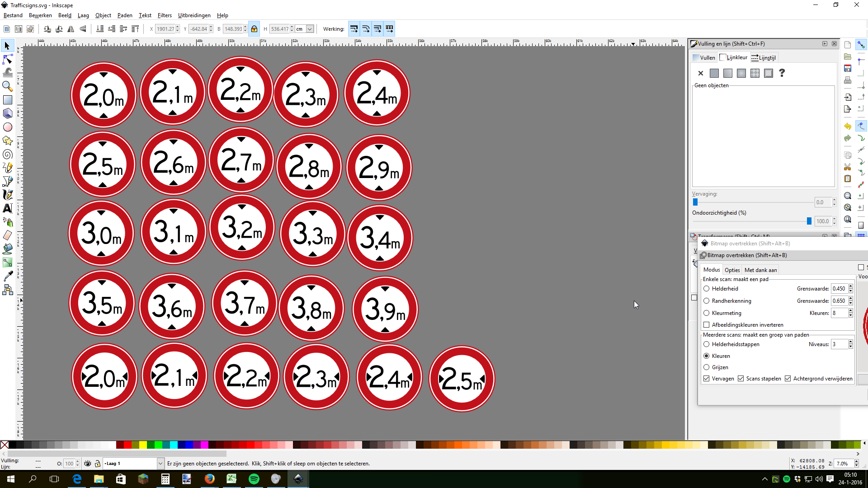This screenshot has width=868, height=488.
Task: Select the spray tool
Action: [x=7, y=222]
